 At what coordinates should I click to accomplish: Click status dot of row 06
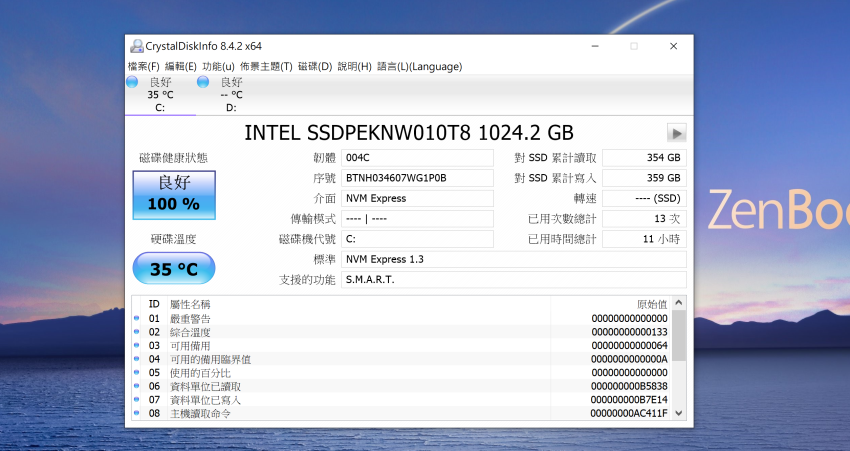137,386
